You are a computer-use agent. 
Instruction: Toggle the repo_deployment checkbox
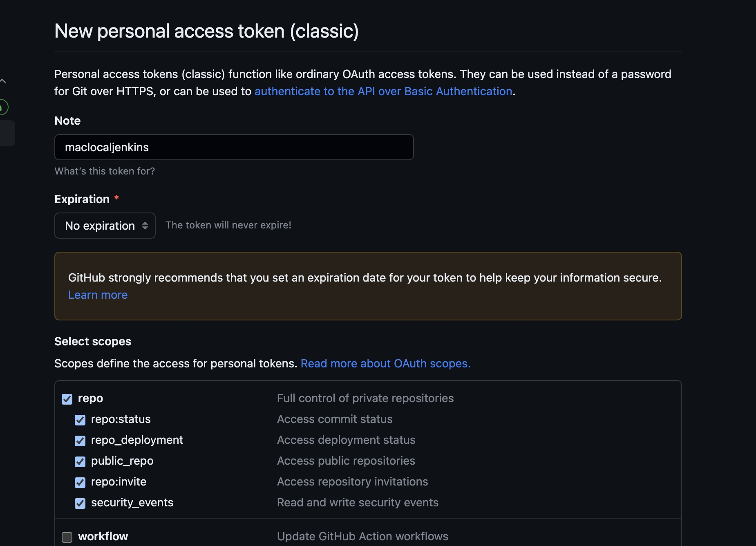tap(80, 441)
